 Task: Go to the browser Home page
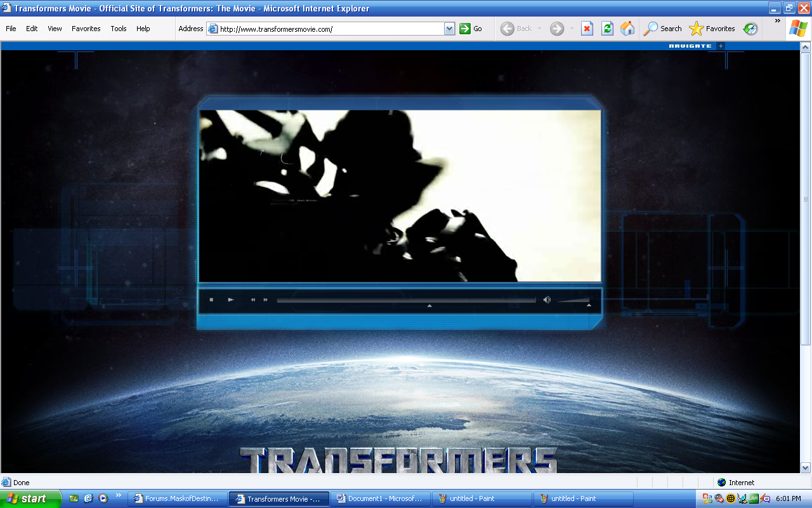[x=627, y=29]
